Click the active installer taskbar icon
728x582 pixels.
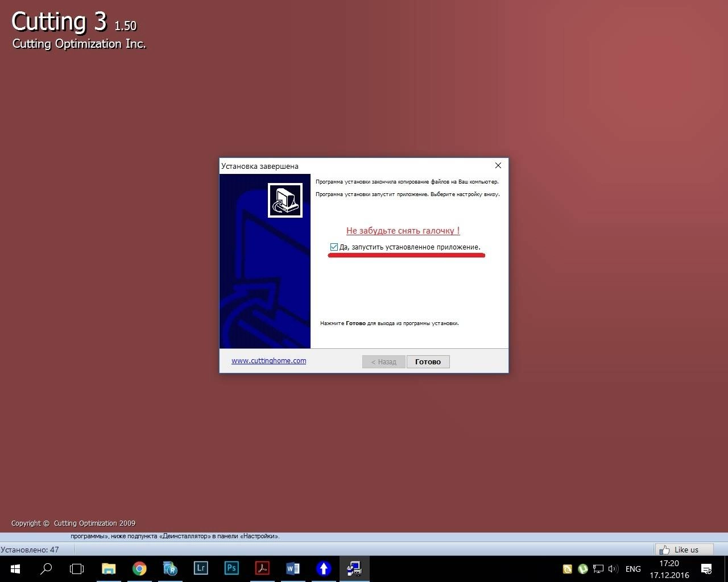pos(354,568)
